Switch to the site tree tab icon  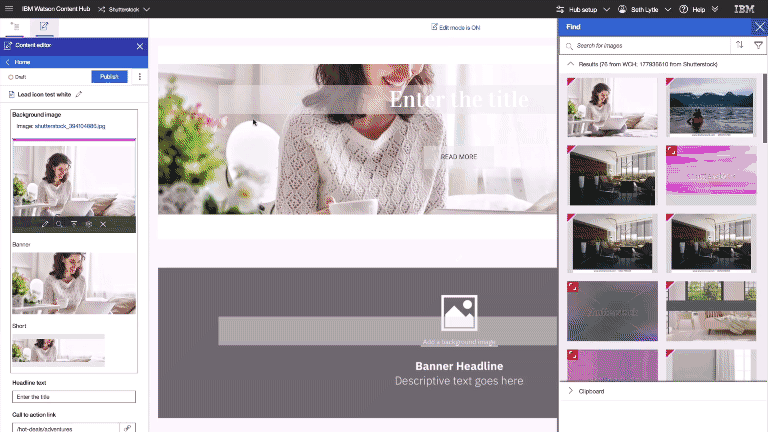(x=15, y=27)
